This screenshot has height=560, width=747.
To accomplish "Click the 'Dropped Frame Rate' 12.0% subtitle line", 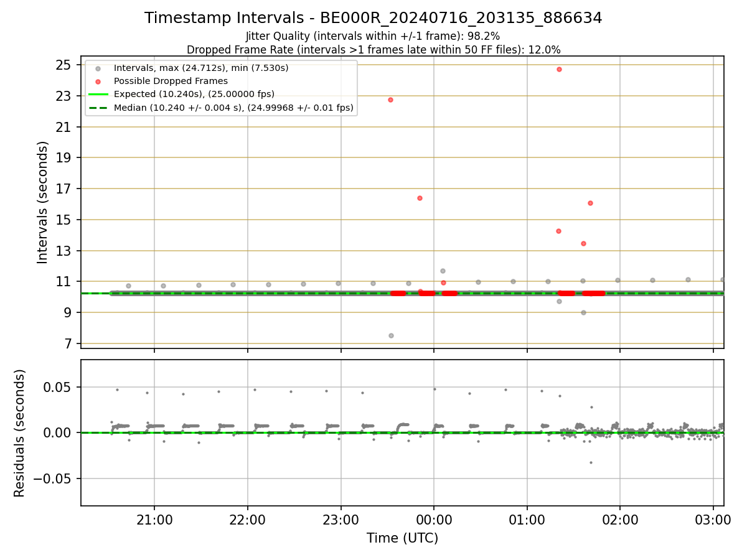I will click(373, 50).
